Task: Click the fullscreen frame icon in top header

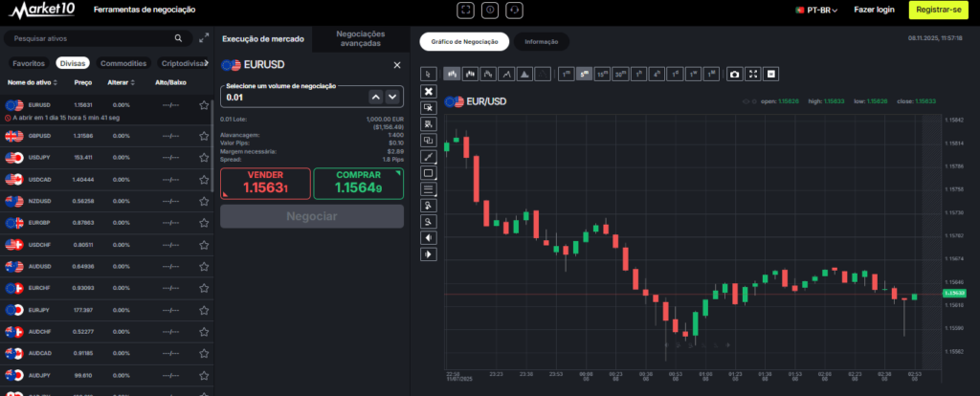Action: point(466,10)
